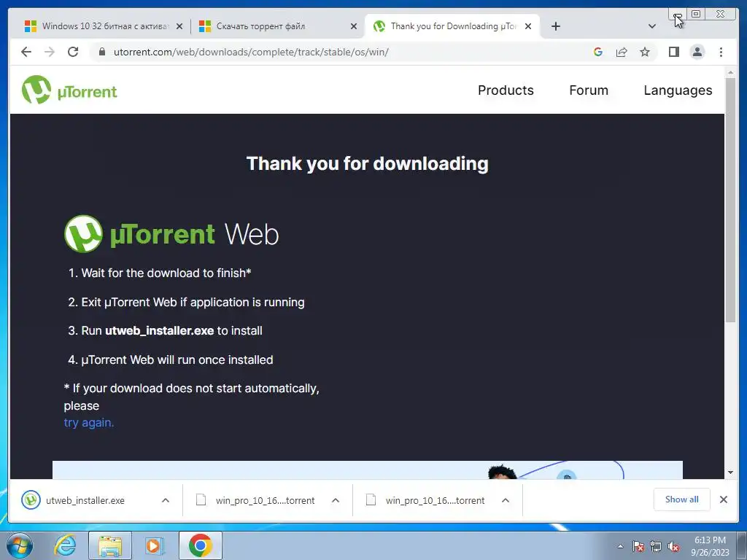Image resolution: width=747 pixels, height=560 pixels.
Task: Open a new tab with plus button
Action: pos(555,26)
